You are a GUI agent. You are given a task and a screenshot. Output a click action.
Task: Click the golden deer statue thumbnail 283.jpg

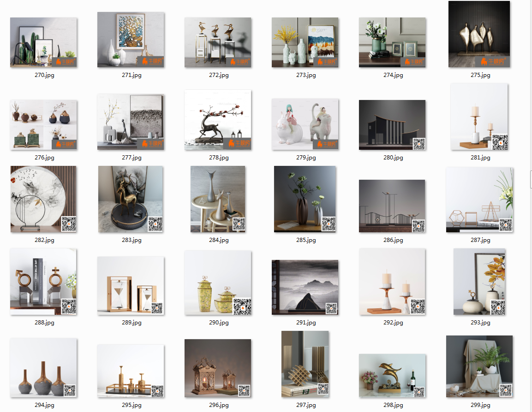click(x=131, y=199)
